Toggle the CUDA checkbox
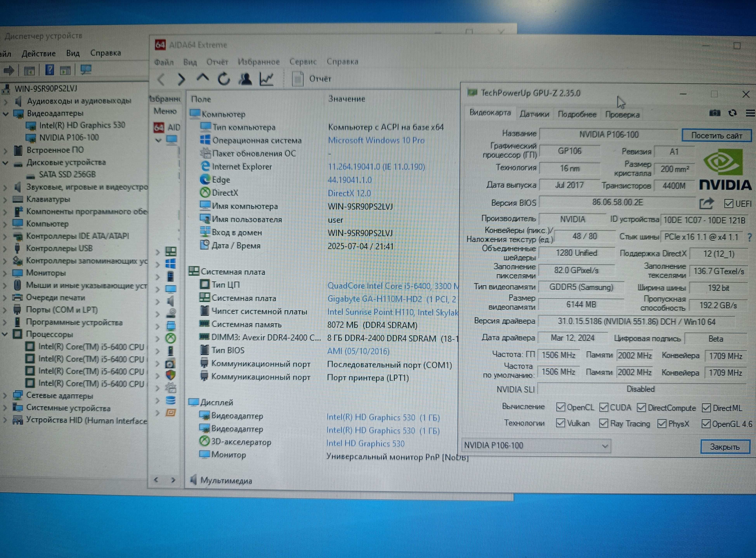 pyautogui.click(x=603, y=407)
